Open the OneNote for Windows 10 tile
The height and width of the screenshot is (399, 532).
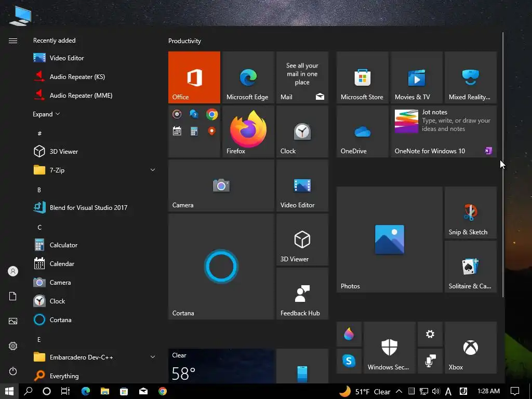tap(444, 131)
